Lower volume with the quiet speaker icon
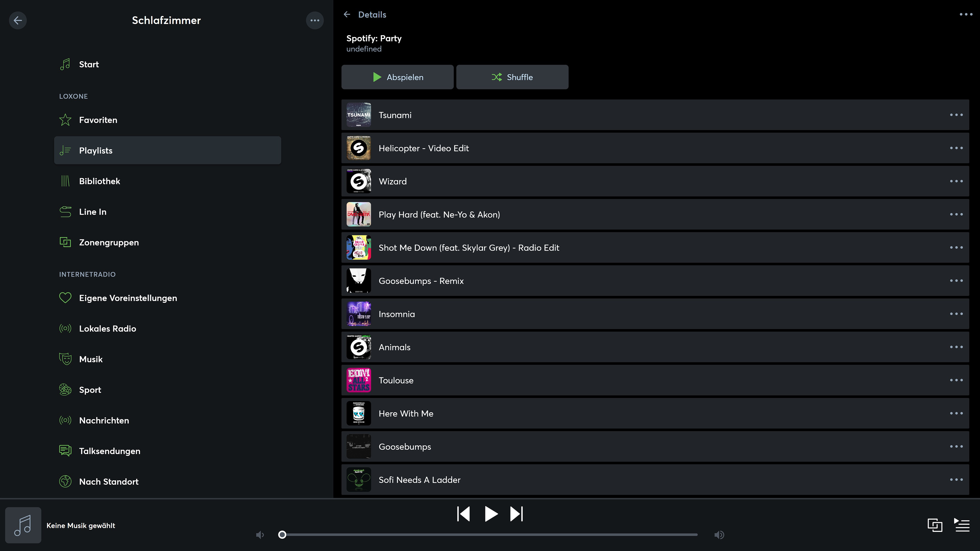The height and width of the screenshot is (551, 980). (x=260, y=535)
